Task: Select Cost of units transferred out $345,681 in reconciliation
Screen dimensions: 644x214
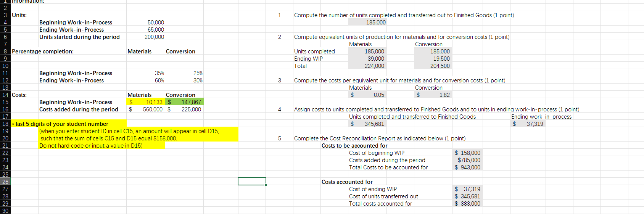Action: click(x=467, y=196)
